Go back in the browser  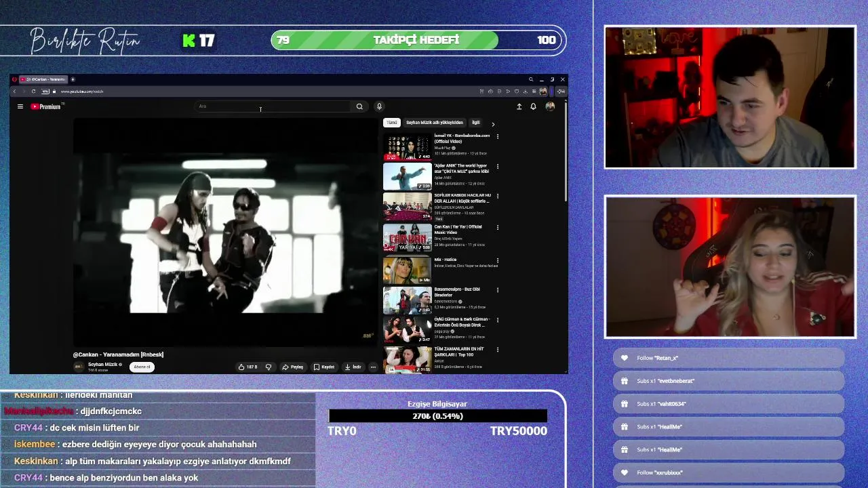[x=14, y=91]
